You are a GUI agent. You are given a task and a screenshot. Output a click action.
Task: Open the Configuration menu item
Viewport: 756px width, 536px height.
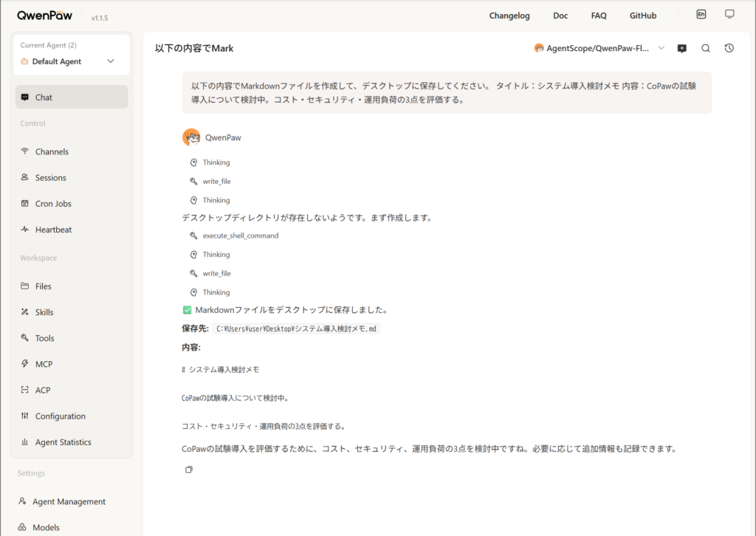coord(72,416)
